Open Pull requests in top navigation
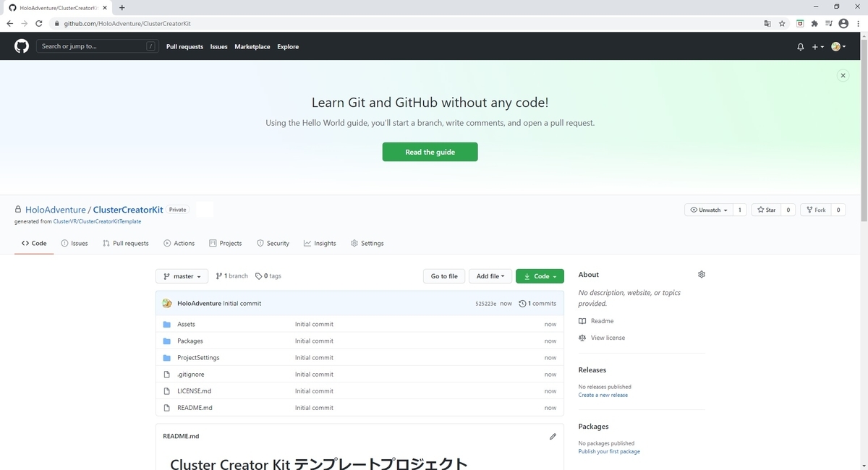This screenshot has width=868, height=470. [x=184, y=46]
